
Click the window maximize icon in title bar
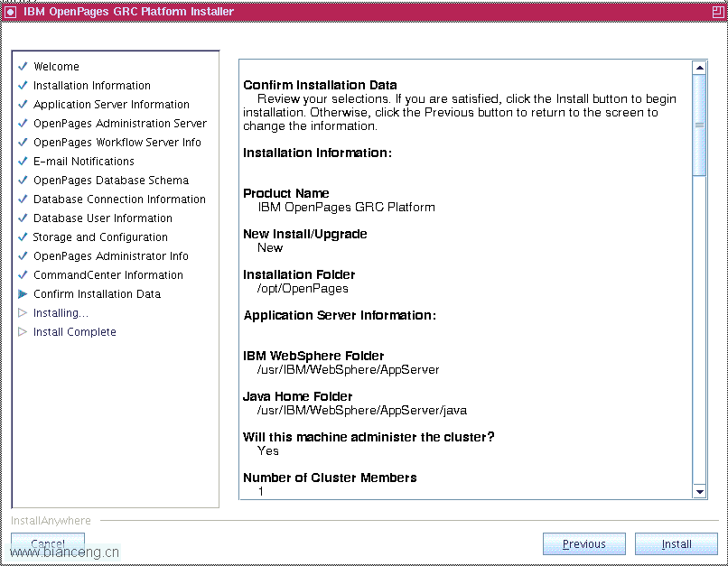pyautogui.click(x=718, y=12)
